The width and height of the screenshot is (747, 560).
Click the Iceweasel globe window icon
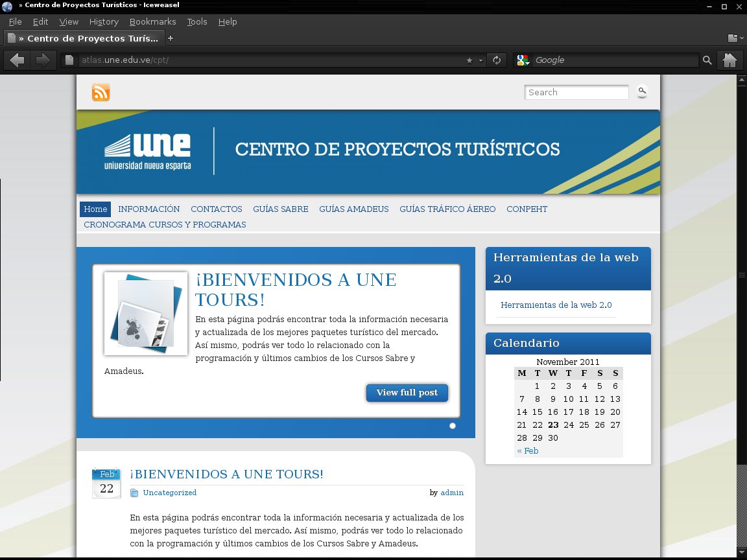click(x=6, y=6)
